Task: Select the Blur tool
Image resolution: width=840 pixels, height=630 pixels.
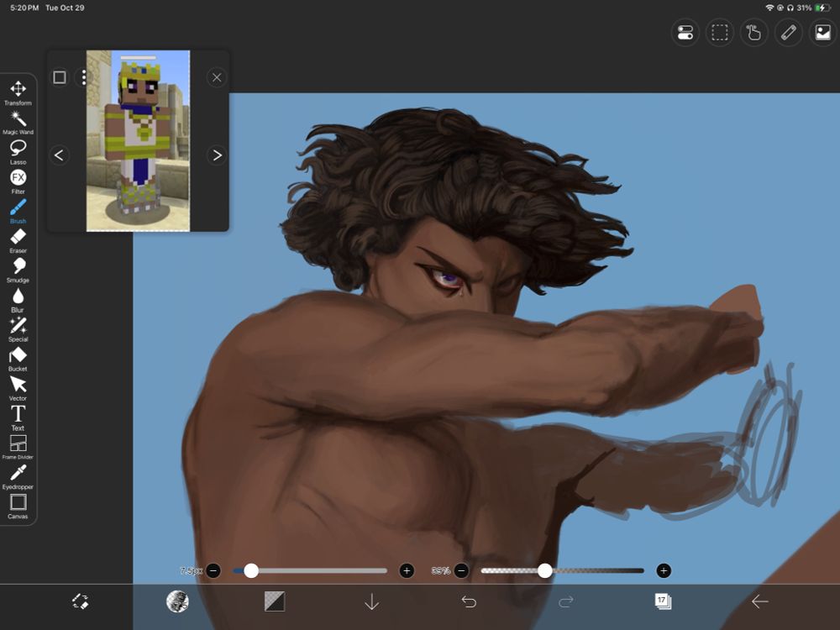Action: coord(18,300)
